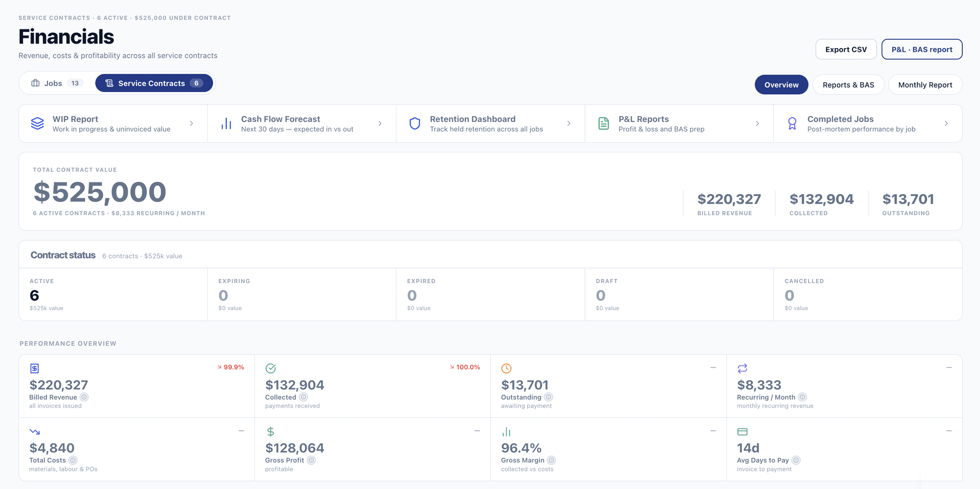Click the $8,333 Recurring / Month value

point(759,385)
